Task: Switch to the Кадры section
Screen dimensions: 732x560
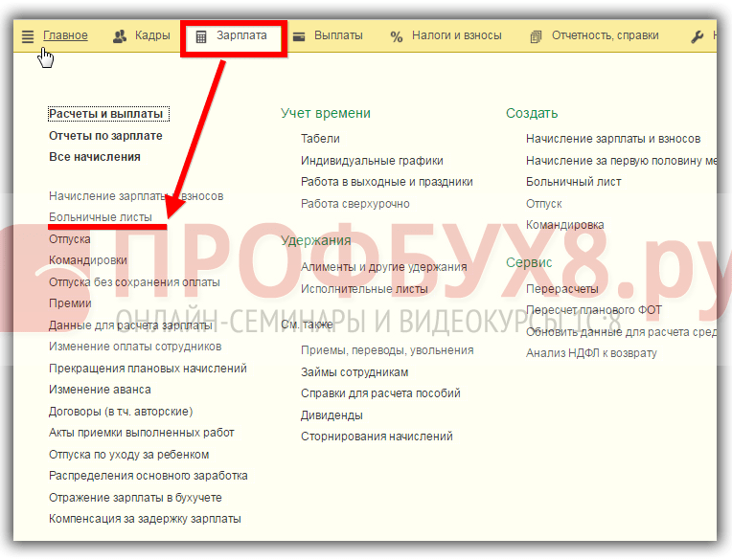Action: tap(152, 35)
